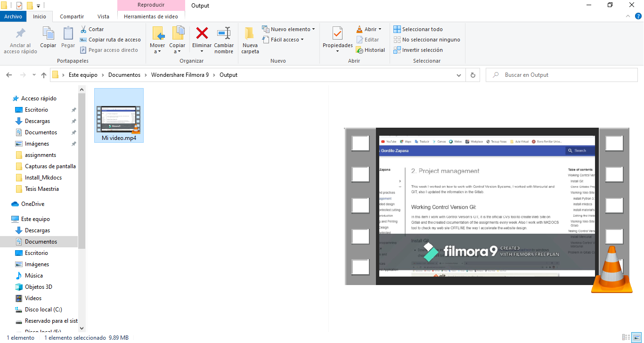Open address bar history dropdown
Viewport: 644px width, 343px height.
(459, 75)
